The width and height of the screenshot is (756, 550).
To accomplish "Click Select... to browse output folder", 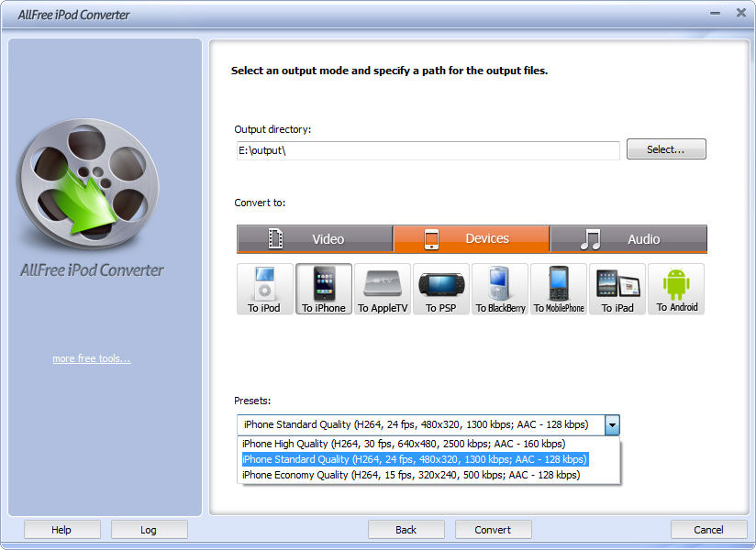I will (666, 149).
